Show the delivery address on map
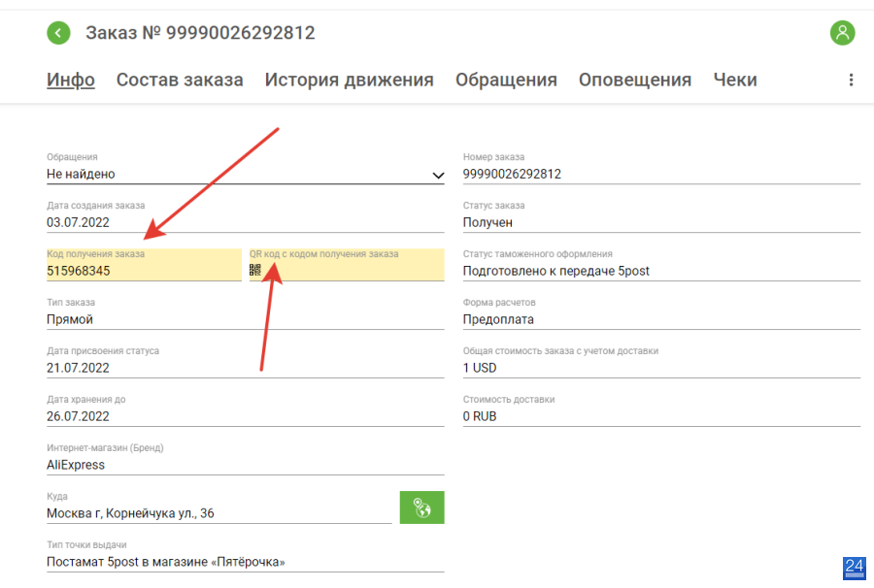The image size is (874, 588). (x=422, y=507)
